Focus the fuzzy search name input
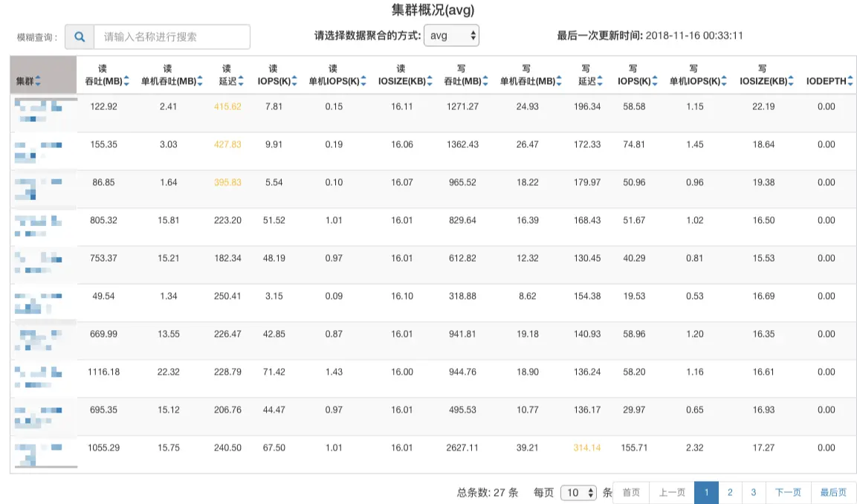The width and height of the screenshot is (857, 504). coord(172,36)
